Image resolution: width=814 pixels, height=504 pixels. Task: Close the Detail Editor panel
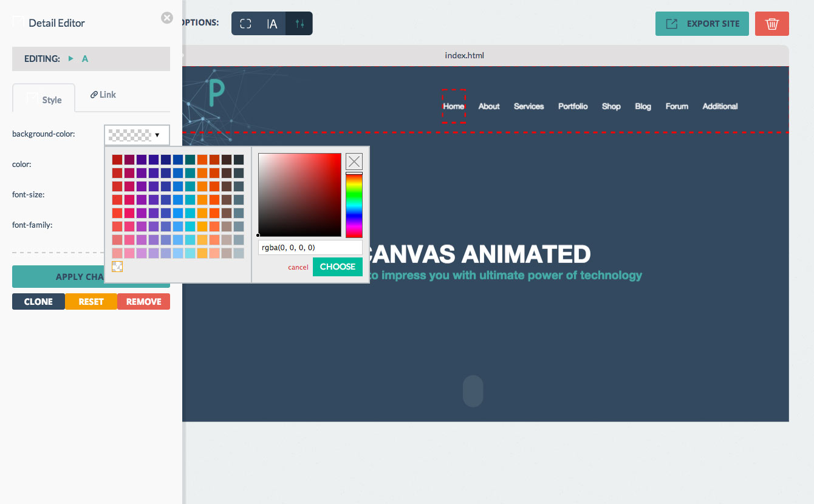coord(167,18)
